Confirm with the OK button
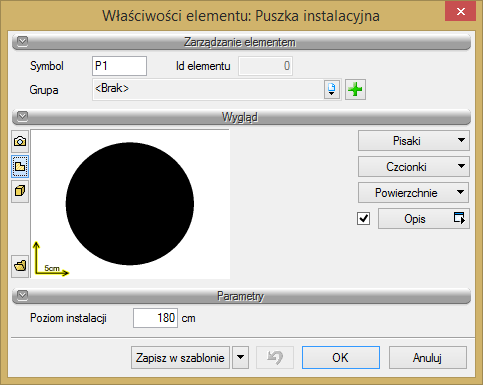 point(341,358)
